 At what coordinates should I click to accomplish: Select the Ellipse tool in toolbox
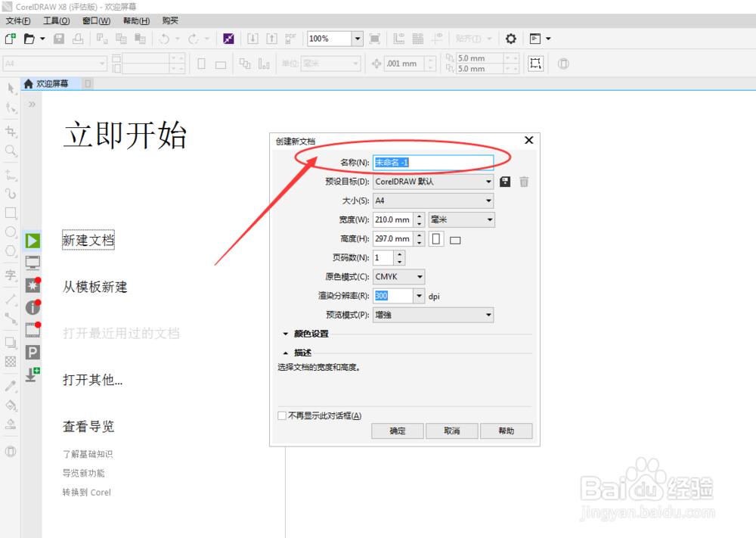(x=11, y=232)
